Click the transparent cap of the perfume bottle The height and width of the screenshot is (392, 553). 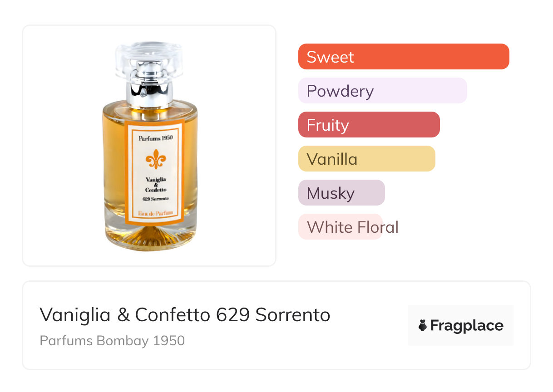[x=149, y=59]
